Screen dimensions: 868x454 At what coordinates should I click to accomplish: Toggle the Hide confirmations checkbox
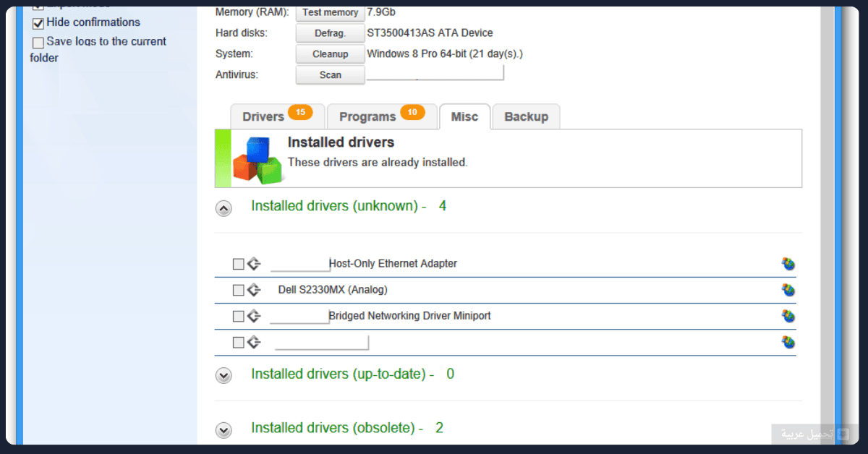(38, 23)
